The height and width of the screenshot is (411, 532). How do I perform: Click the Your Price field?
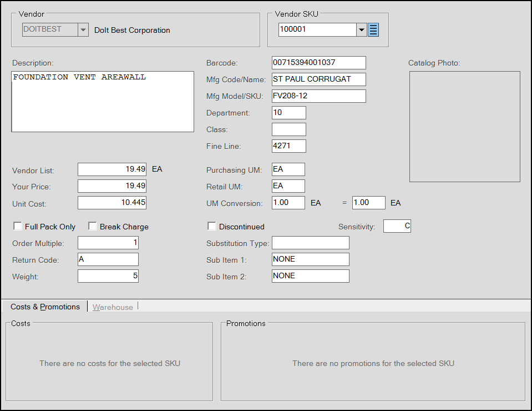pyautogui.click(x=112, y=186)
